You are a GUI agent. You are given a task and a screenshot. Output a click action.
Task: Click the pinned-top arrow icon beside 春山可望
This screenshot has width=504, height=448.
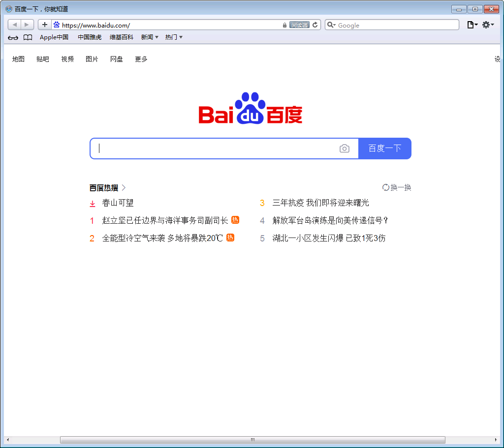click(93, 203)
